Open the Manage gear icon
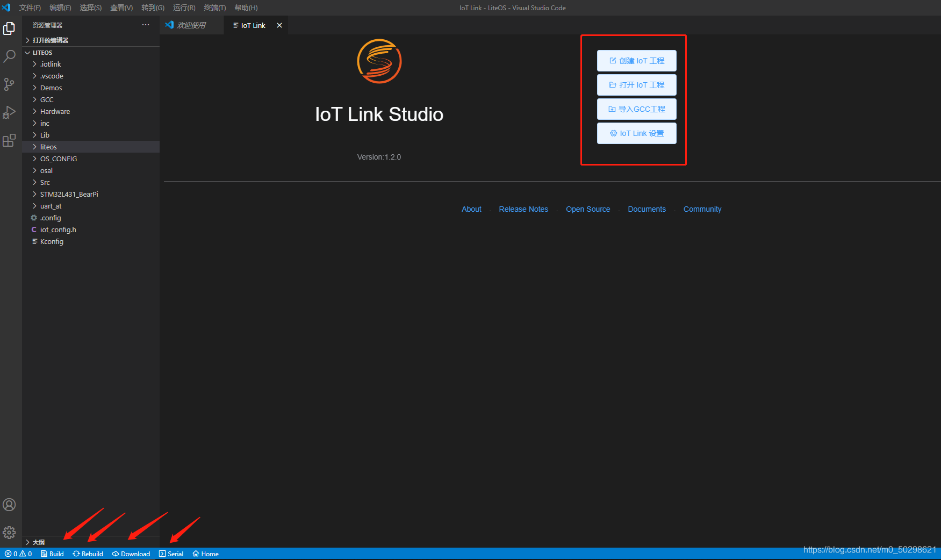The width and height of the screenshot is (941, 560). 9,533
